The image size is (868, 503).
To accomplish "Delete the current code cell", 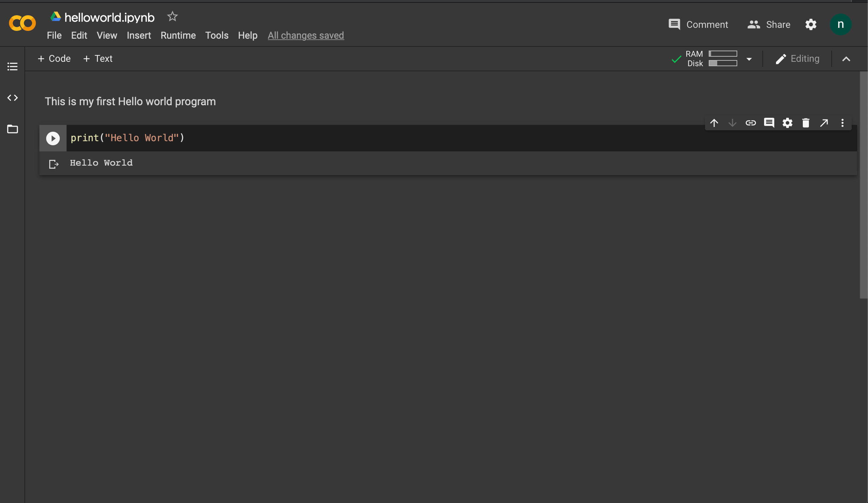I will coord(806,123).
